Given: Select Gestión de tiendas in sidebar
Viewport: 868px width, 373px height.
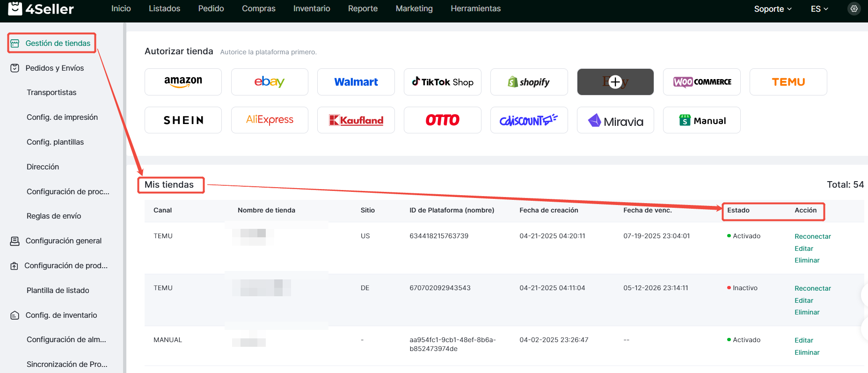Looking at the screenshot, I should pyautogui.click(x=58, y=43).
